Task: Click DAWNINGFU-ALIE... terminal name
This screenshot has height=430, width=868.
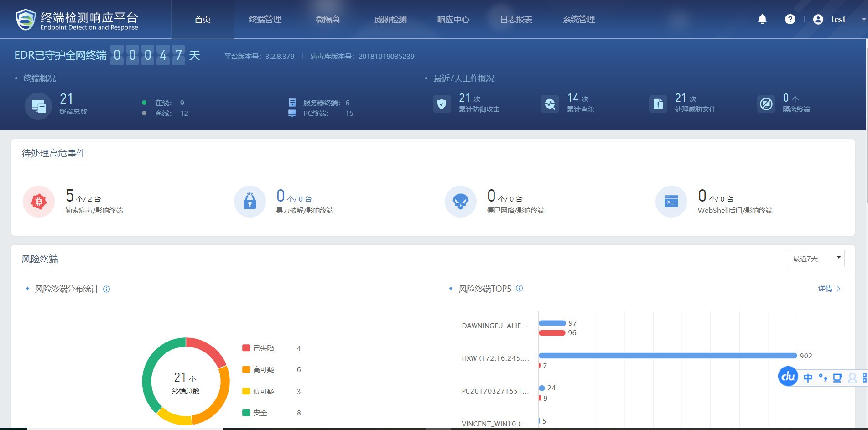Action: tap(494, 326)
